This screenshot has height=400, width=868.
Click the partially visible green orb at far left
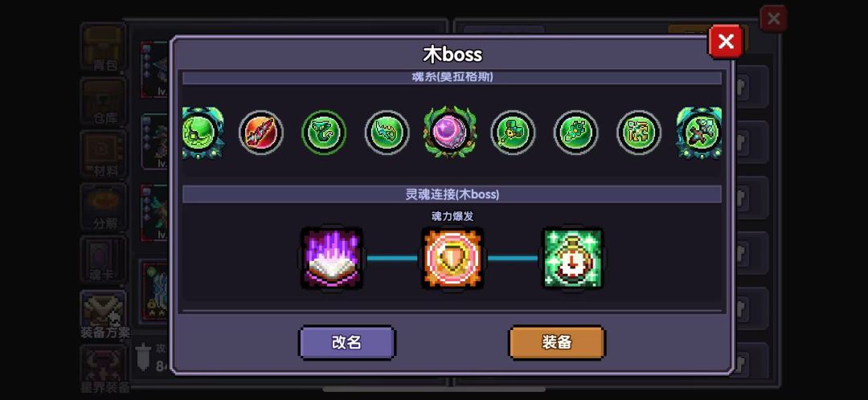pyautogui.click(x=203, y=133)
